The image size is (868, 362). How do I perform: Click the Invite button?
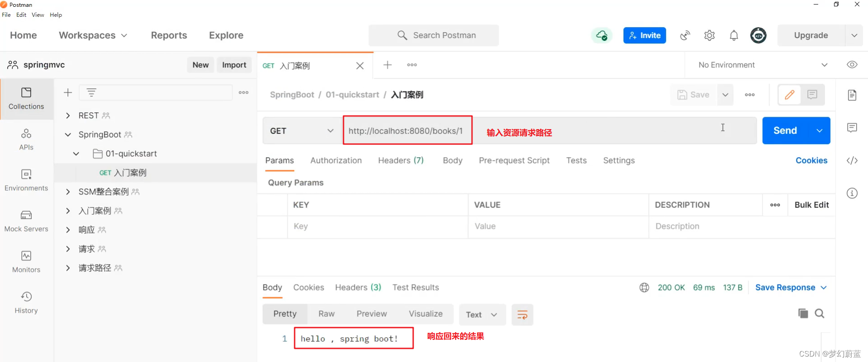(x=644, y=35)
